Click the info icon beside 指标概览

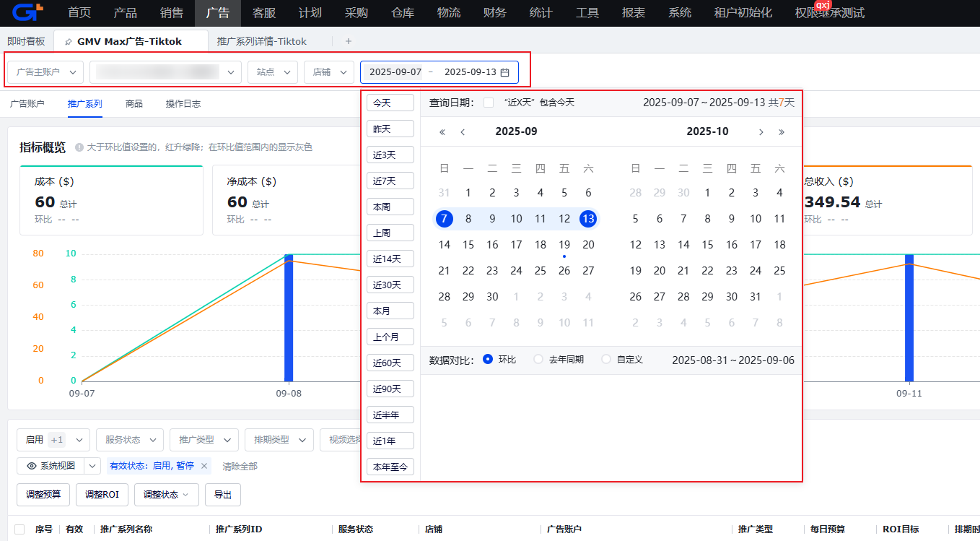coord(79,147)
